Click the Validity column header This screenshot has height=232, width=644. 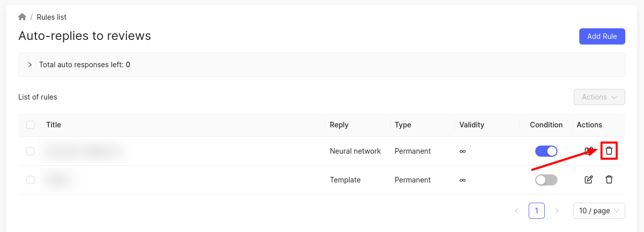[471, 125]
